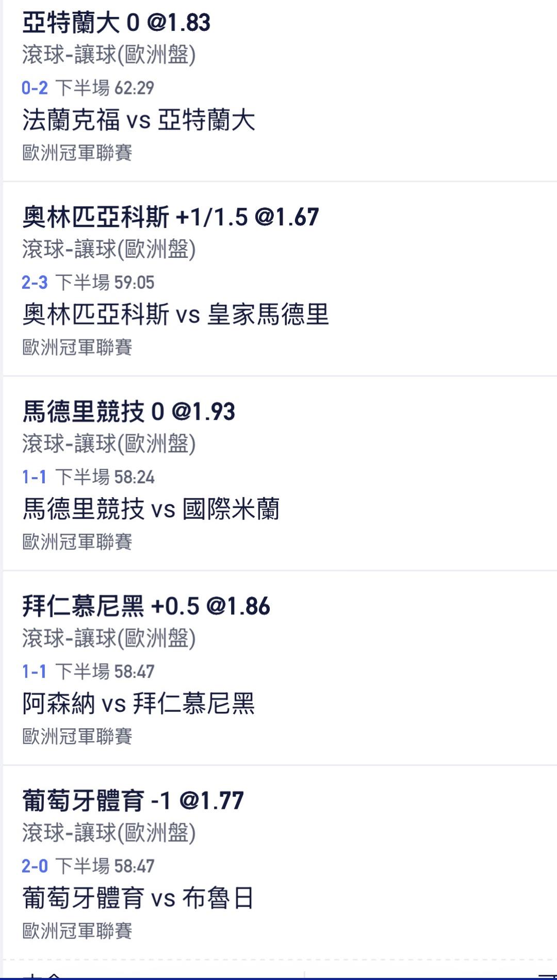557x980 pixels.
Task: Choose the 葡萄牙體育 -1 @1.77 bet
Action: point(133,801)
